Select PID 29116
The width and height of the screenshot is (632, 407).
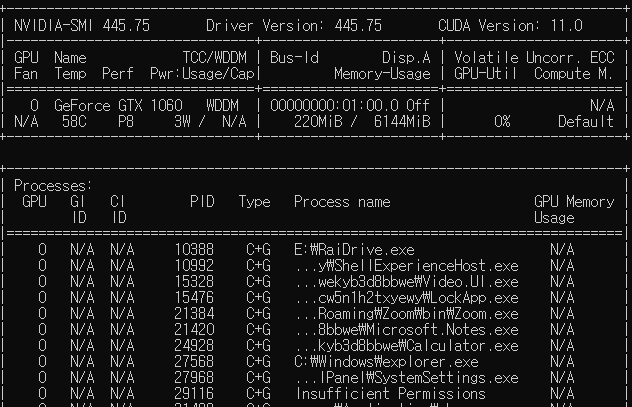[x=194, y=394]
